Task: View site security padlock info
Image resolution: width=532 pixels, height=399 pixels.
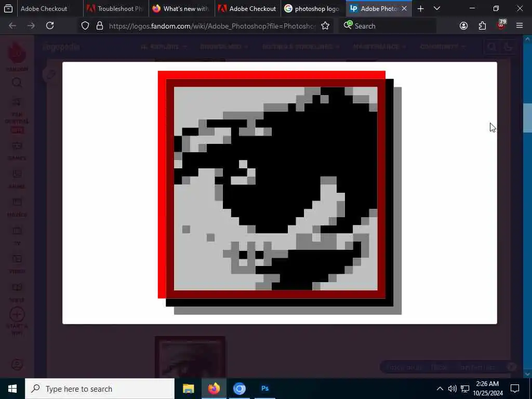Action: point(100,26)
